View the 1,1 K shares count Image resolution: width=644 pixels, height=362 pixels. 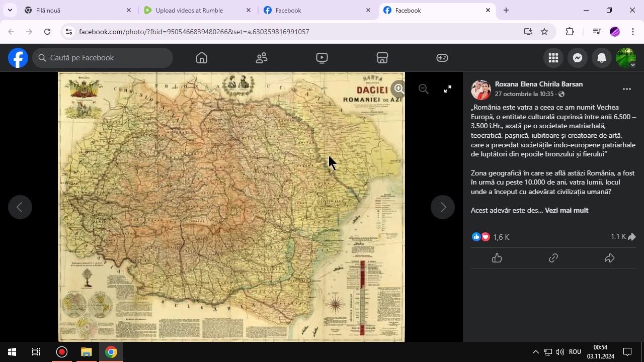(x=623, y=237)
